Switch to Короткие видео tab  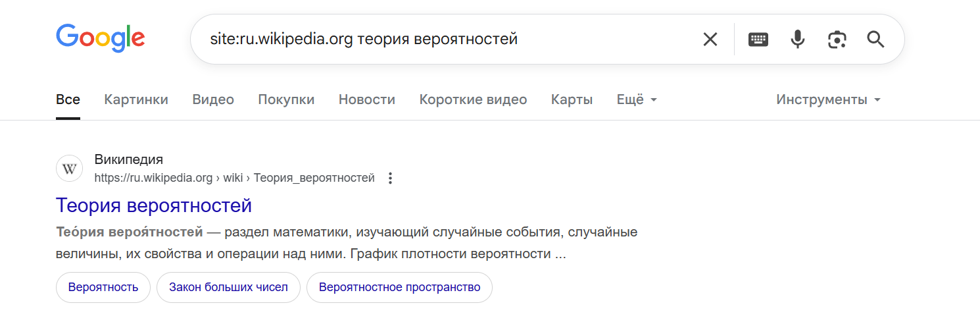(473, 99)
